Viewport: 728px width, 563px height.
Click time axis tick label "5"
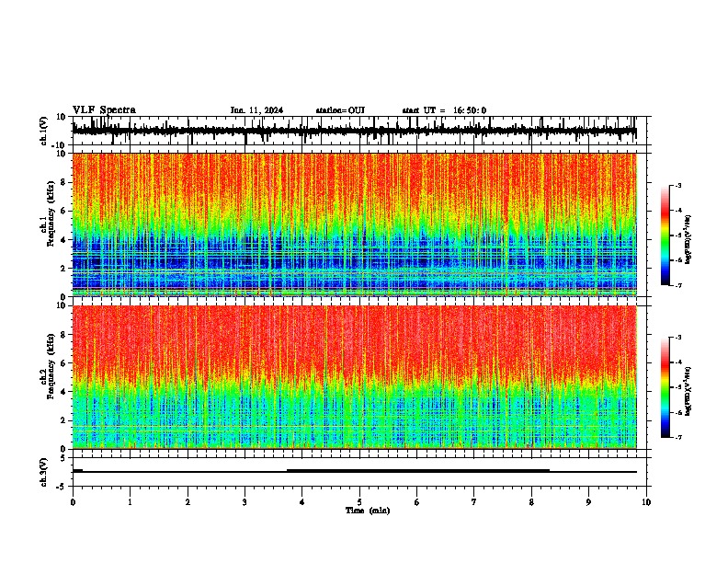pos(359,502)
